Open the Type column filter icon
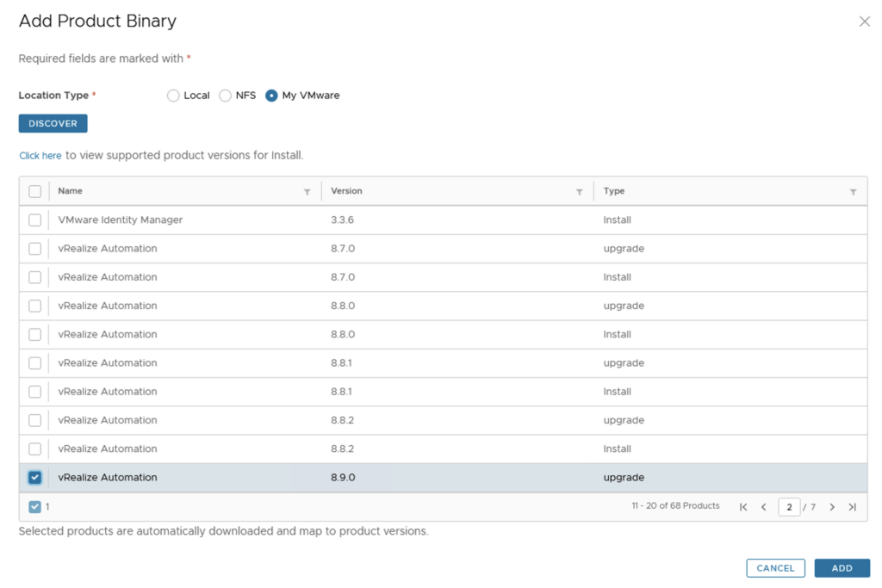 853,192
